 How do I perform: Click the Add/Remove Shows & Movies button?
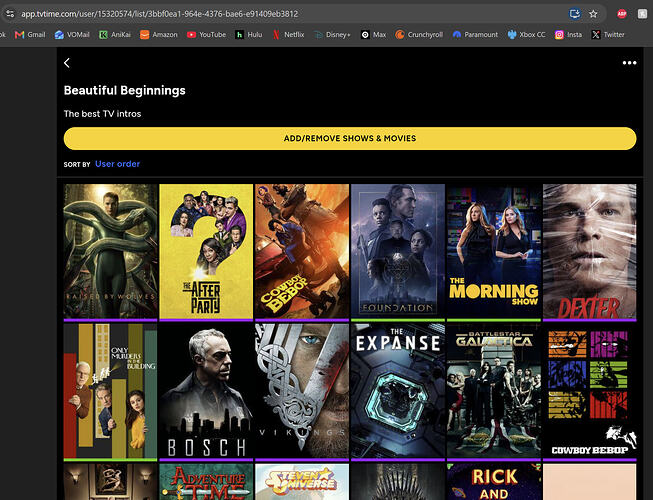[x=350, y=138]
